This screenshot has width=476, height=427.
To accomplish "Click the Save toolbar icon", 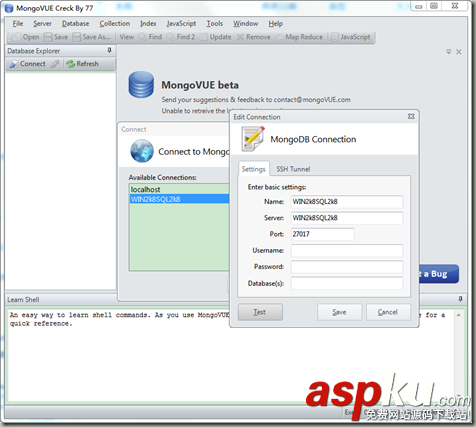I will 48,37.
